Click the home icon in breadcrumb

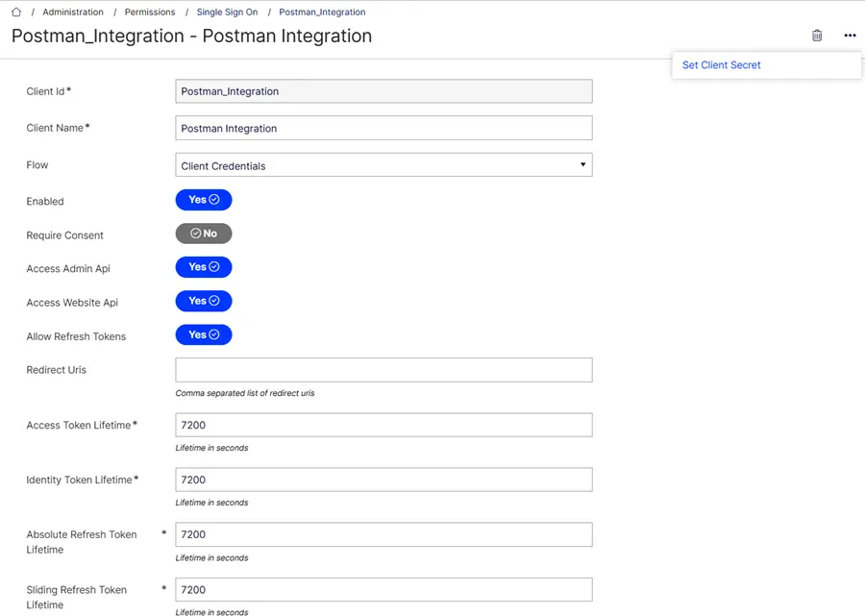click(x=16, y=12)
